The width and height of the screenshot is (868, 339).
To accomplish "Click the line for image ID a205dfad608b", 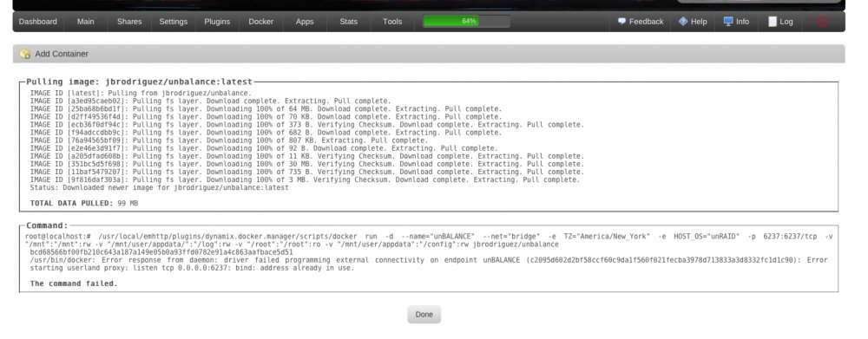I will [x=306, y=157].
